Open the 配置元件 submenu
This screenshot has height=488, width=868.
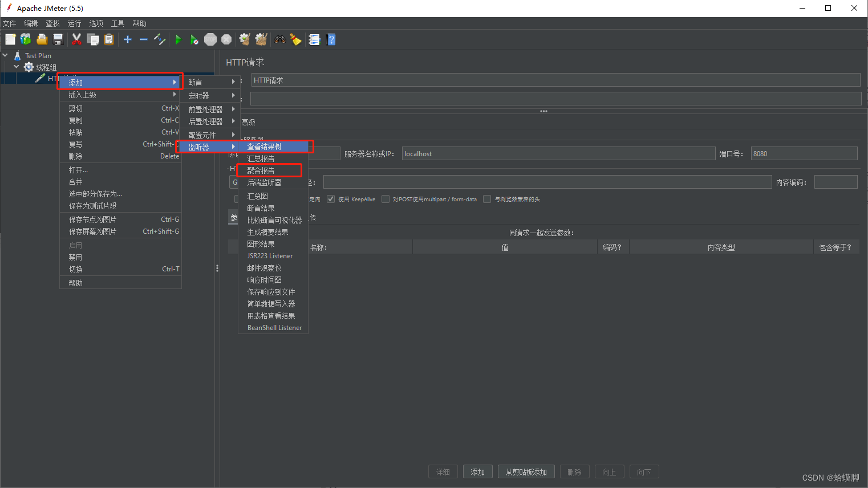[210, 135]
